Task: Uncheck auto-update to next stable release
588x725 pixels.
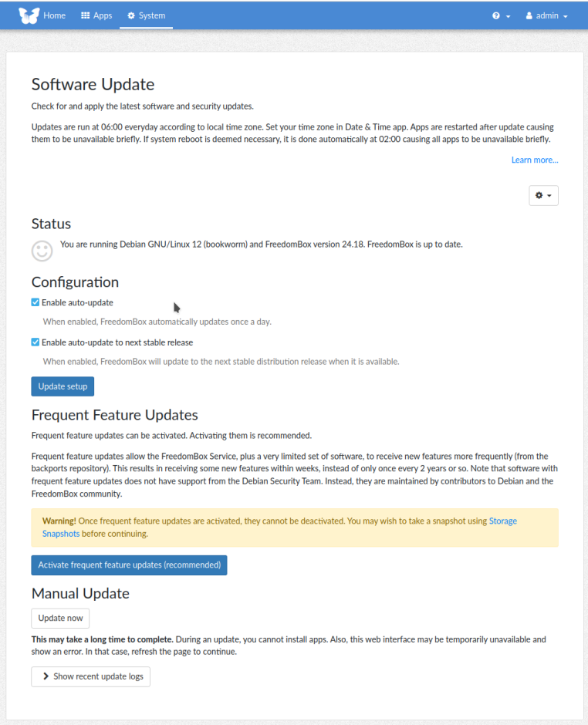Action: [35, 342]
